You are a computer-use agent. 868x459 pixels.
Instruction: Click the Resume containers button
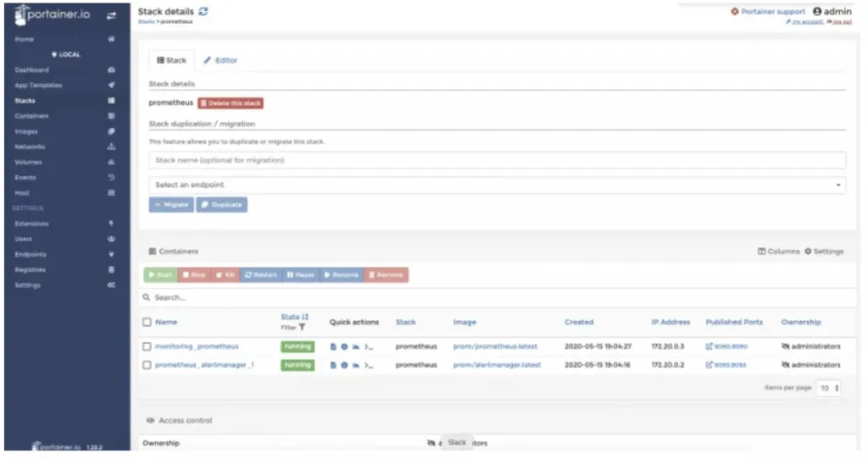click(x=342, y=275)
